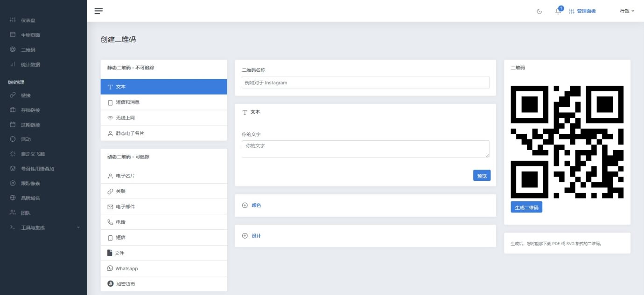Open 管理面板 admin panel link

pyautogui.click(x=582, y=11)
